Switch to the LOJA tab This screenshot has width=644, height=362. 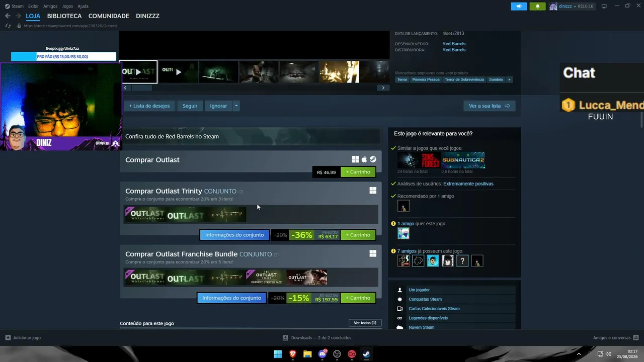tap(33, 16)
